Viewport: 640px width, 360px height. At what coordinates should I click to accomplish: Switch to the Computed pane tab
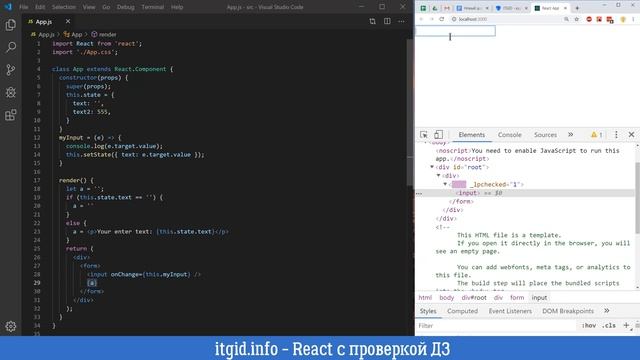pyautogui.click(x=462, y=311)
